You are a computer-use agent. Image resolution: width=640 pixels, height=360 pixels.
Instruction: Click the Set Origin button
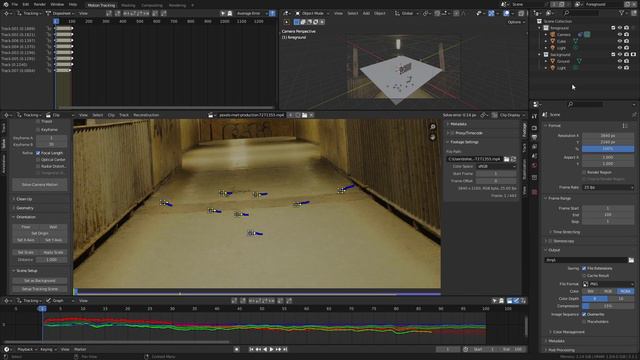tap(40, 233)
